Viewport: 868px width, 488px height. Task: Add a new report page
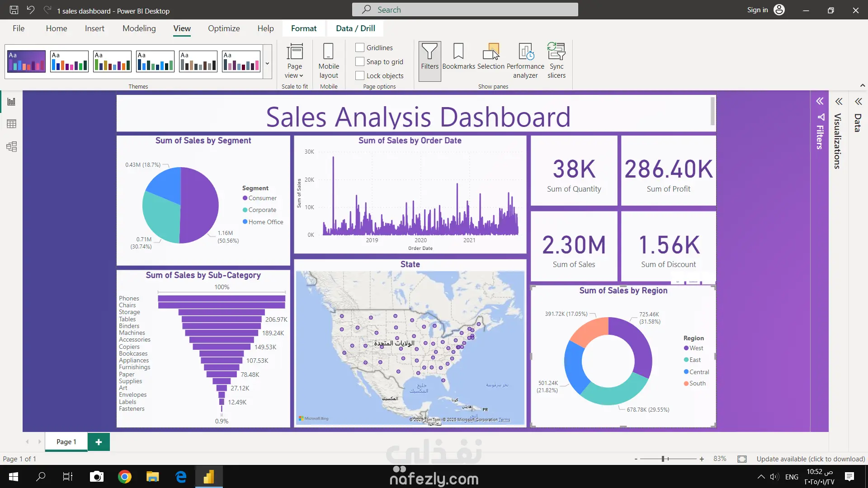click(99, 442)
